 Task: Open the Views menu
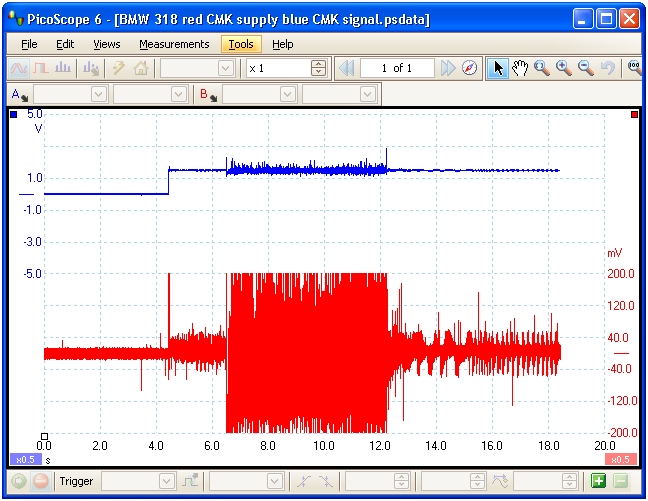106,44
